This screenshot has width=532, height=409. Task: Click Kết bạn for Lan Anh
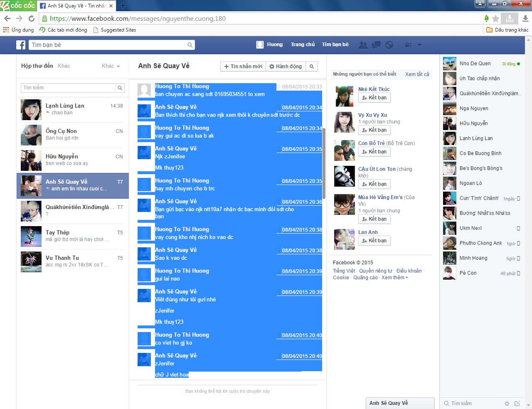(374, 241)
